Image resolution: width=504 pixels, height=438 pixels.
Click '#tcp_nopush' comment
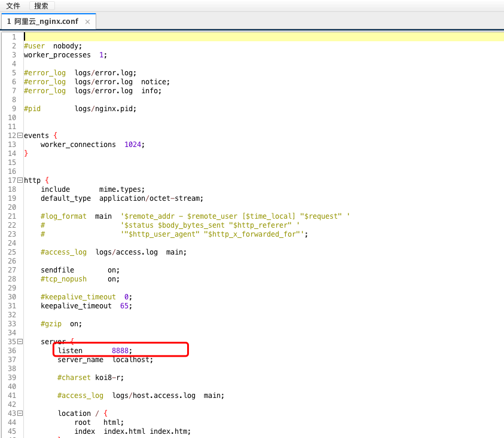(63, 279)
